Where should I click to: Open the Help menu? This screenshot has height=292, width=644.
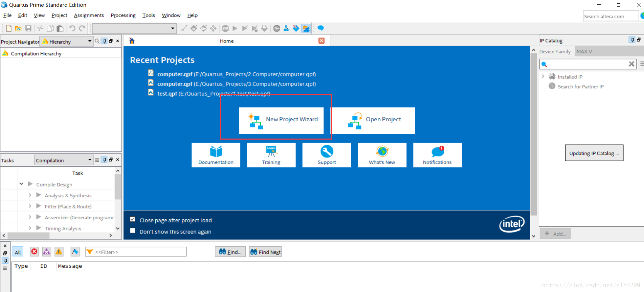click(x=192, y=16)
